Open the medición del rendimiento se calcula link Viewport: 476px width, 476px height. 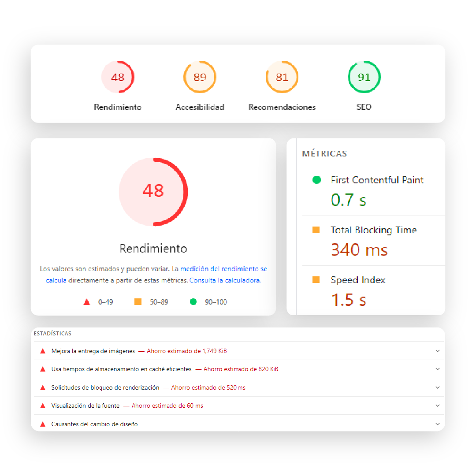point(223,269)
